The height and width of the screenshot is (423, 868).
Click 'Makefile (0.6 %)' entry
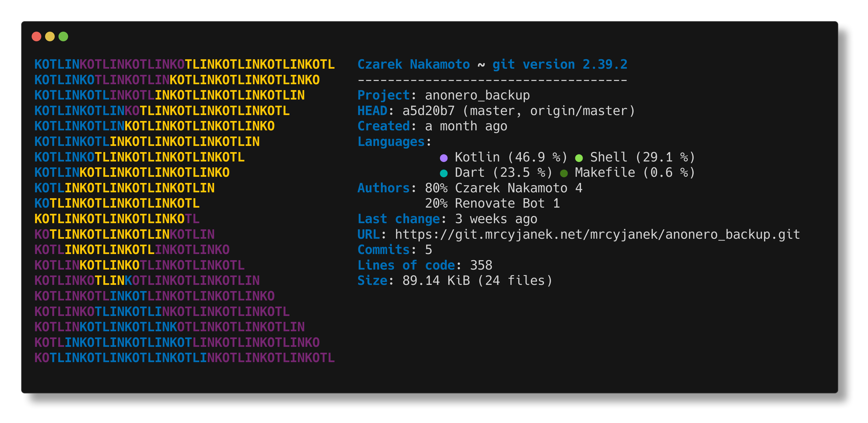(635, 172)
